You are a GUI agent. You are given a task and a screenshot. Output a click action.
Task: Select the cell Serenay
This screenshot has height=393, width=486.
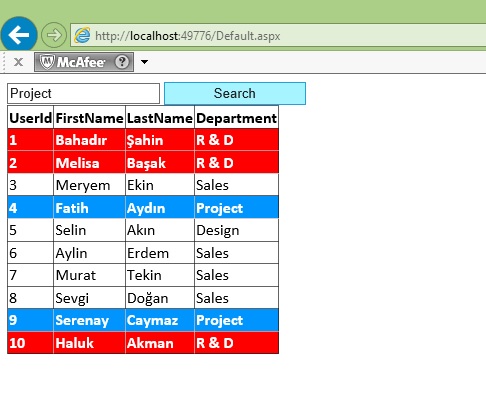coord(89,320)
